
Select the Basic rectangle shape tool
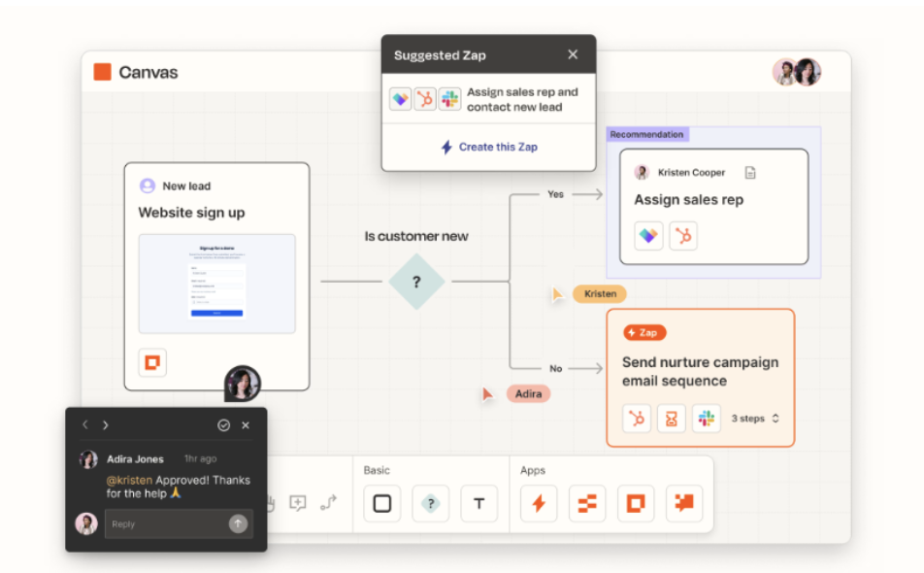click(382, 503)
